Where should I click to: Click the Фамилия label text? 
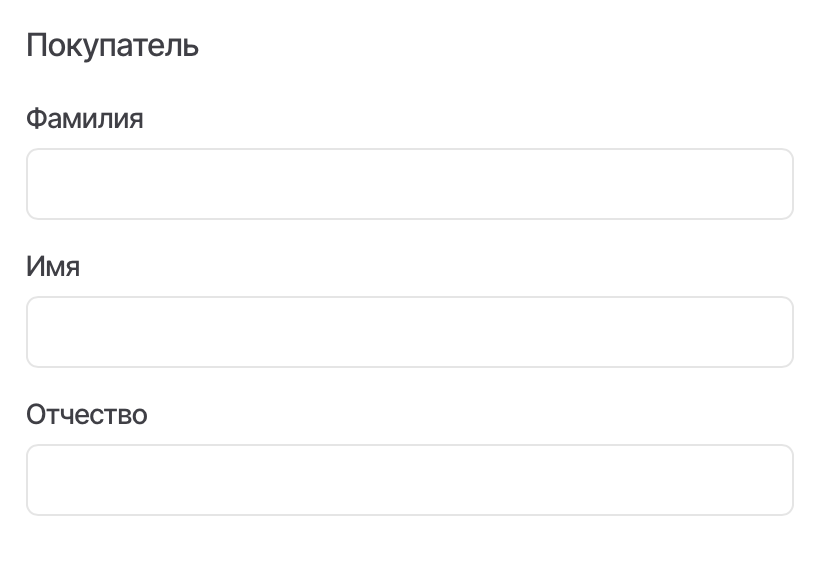85,119
